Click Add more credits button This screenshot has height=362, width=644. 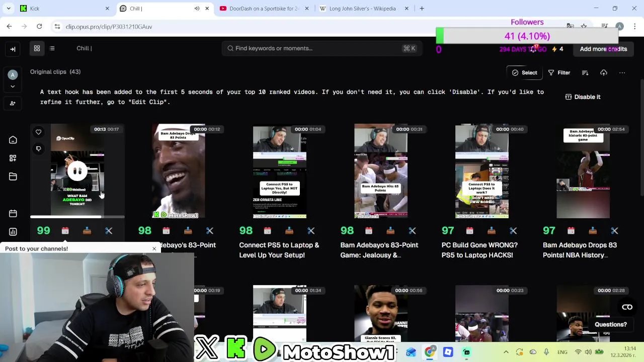[x=603, y=49]
